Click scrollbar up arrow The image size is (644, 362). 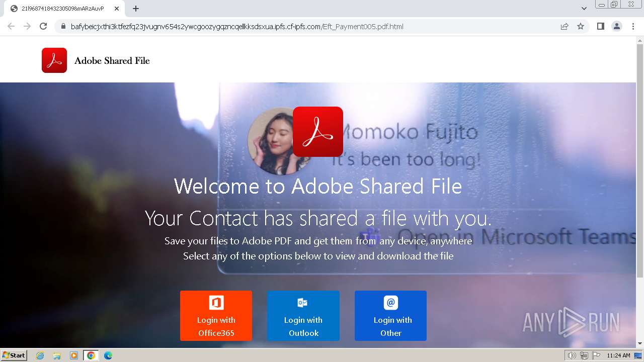click(640, 40)
